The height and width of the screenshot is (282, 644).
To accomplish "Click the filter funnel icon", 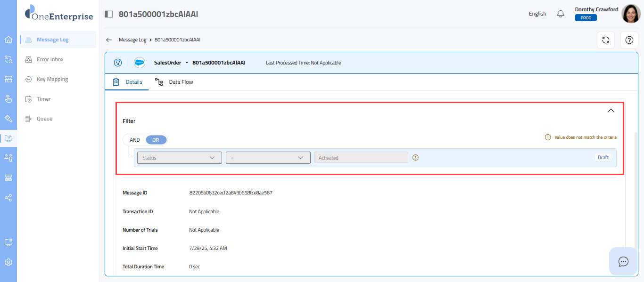I will (118, 63).
